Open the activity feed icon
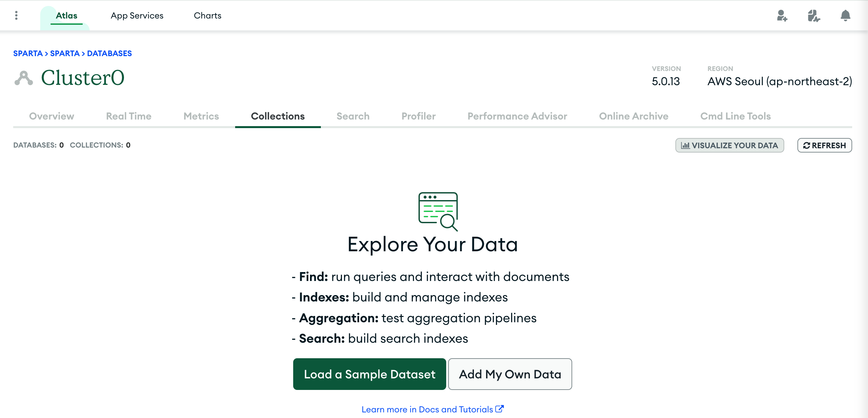The width and height of the screenshot is (868, 418). (813, 16)
